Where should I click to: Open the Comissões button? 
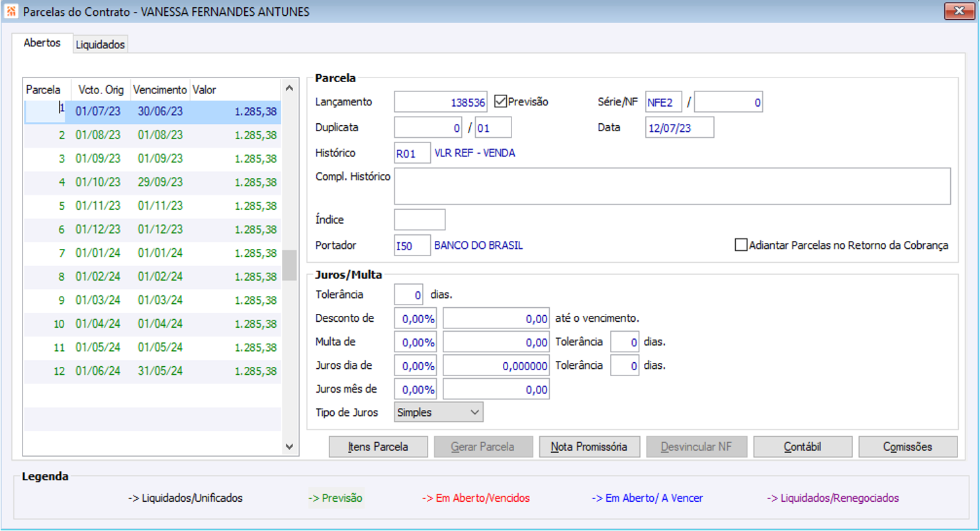908,447
